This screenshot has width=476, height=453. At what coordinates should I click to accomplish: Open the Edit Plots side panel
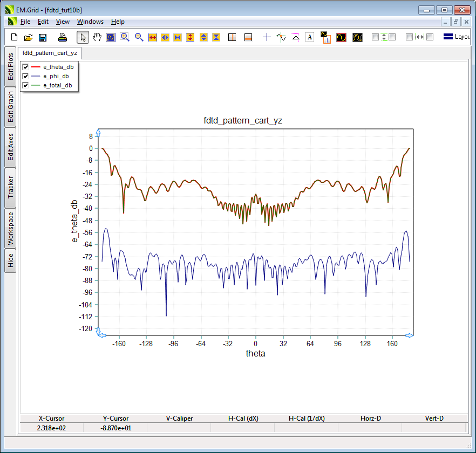click(x=10, y=66)
